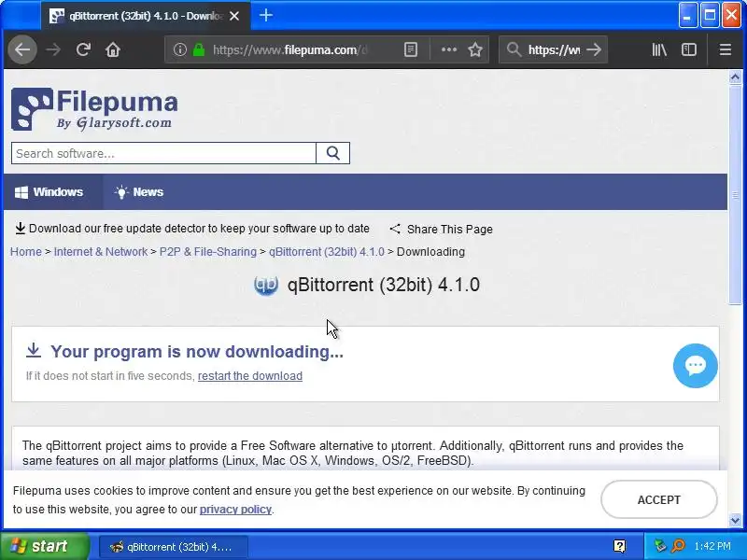The height and width of the screenshot is (560, 747).
Task: Open the blue chat bubble widget
Action: (x=695, y=365)
